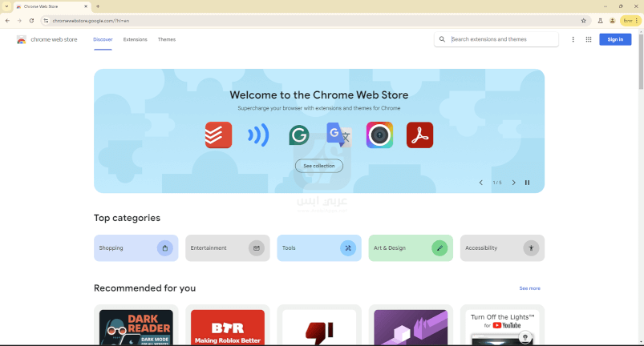Image resolution: width=644 pixels, height=346 pixels.
Task: Open the Chrome menu button at toolbar end
Action: click(x=630, y=21)
